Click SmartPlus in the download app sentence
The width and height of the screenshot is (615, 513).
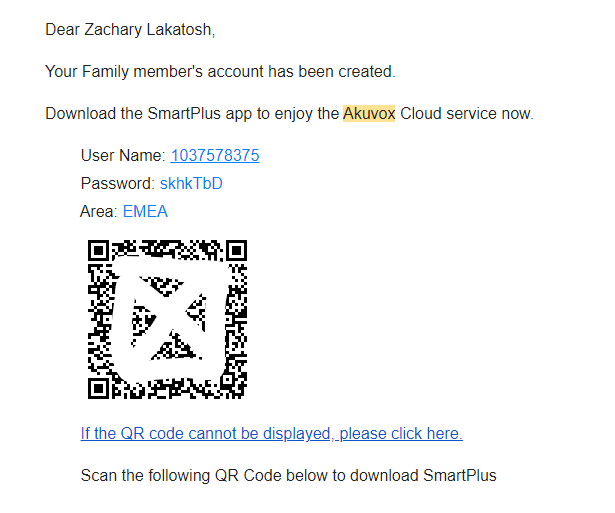click(184, 113)
